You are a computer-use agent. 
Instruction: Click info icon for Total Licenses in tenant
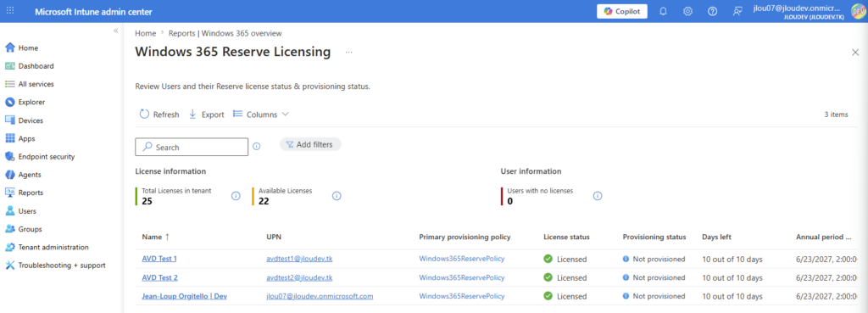236,196
